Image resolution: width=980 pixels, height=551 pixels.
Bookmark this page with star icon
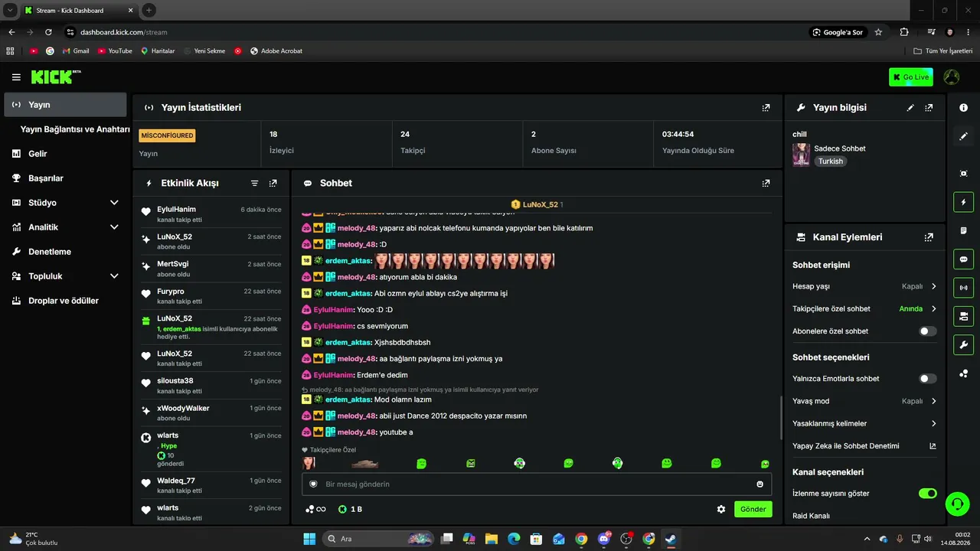click(x=878, y=32)
